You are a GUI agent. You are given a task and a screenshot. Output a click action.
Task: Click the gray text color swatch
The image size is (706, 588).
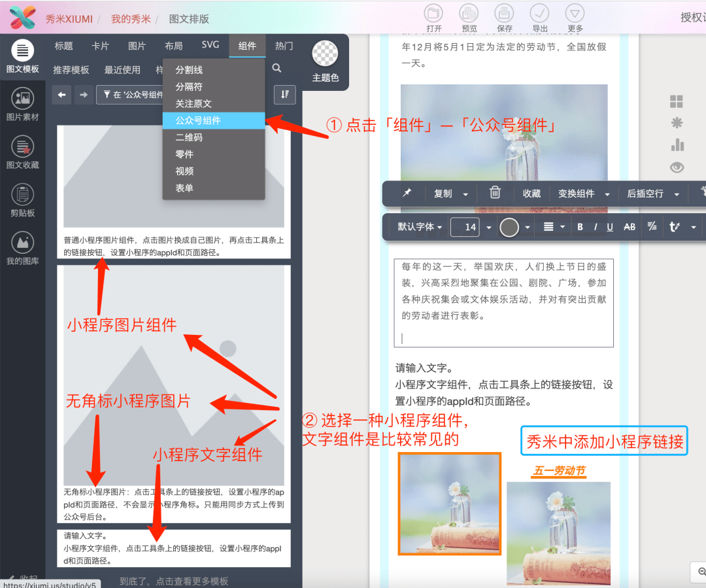(x=509, y=227)
